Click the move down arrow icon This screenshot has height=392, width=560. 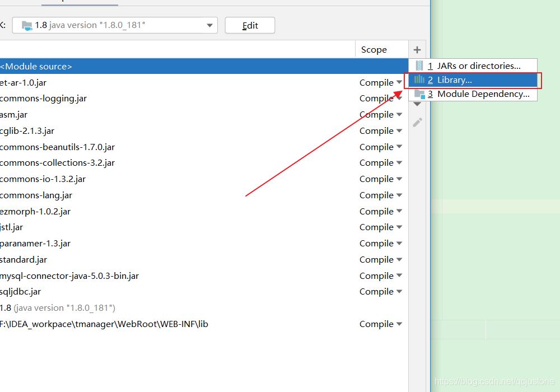coord(417,105)
